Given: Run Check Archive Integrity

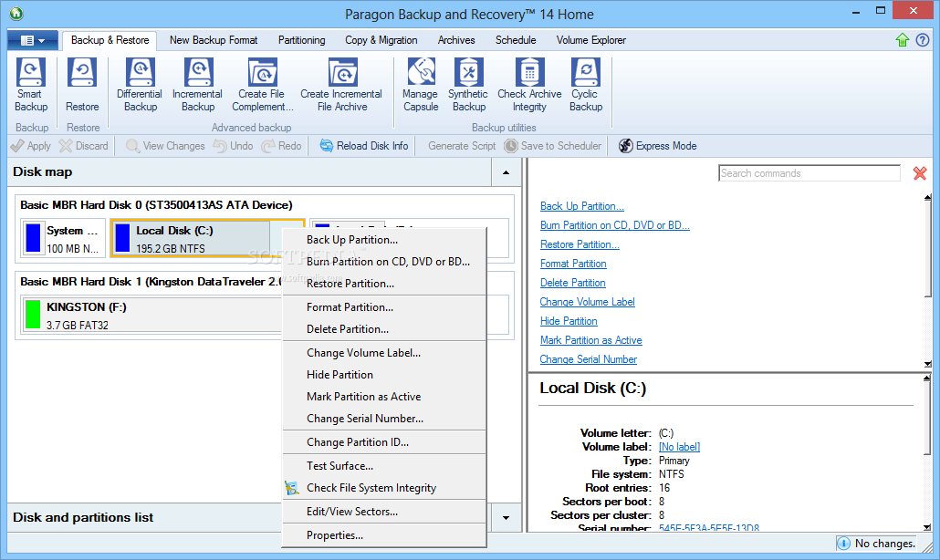Looking at the screenshot, I should (529, 85).
